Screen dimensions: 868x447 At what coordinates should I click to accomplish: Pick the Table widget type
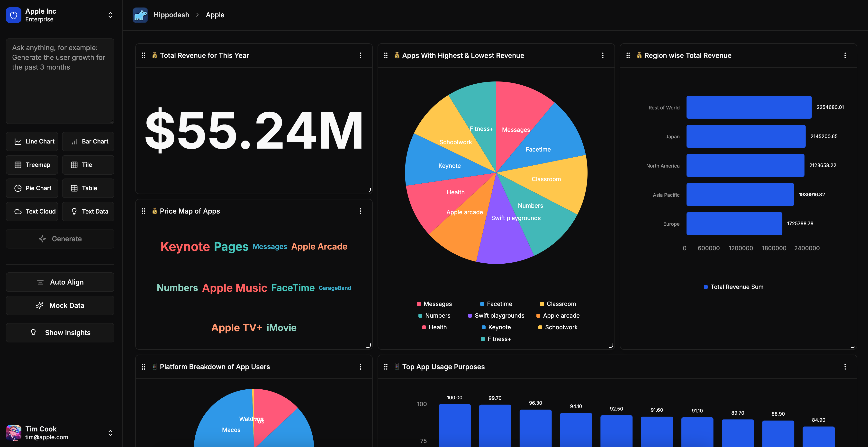pos(88,188)
